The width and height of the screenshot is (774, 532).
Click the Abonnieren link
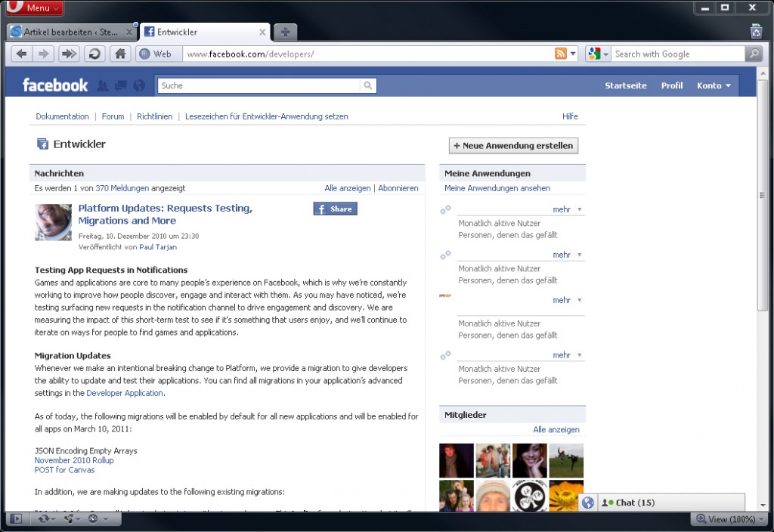(x=398, y=188)
